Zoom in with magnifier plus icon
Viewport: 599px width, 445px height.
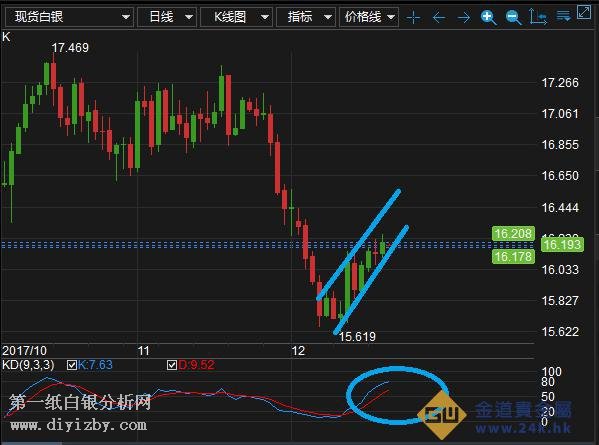tap(489, 18)
